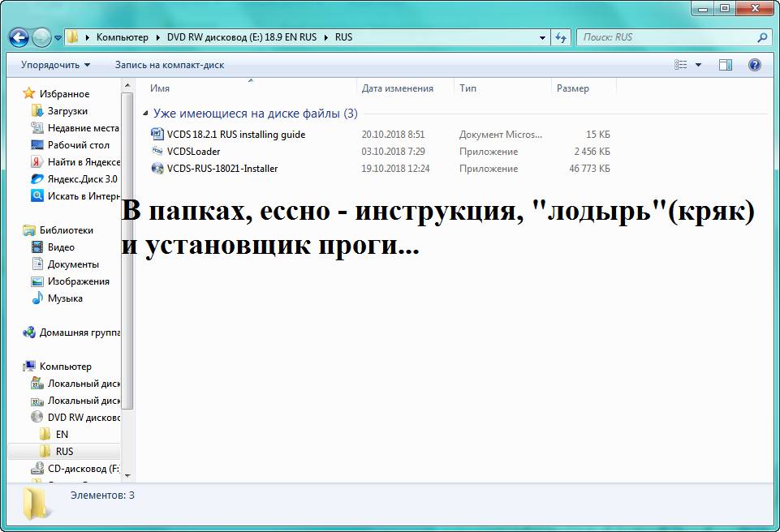Toggle the preview pane icon

[726, 65]
